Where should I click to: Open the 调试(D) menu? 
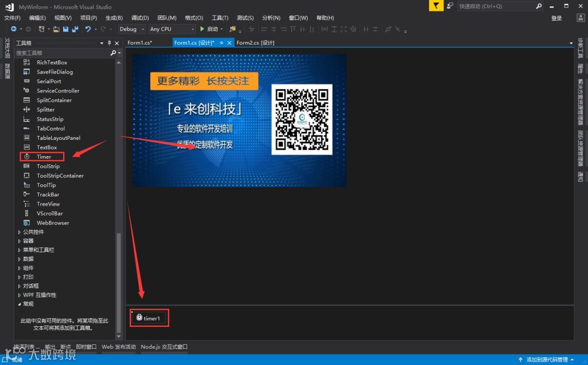(140, 17)
